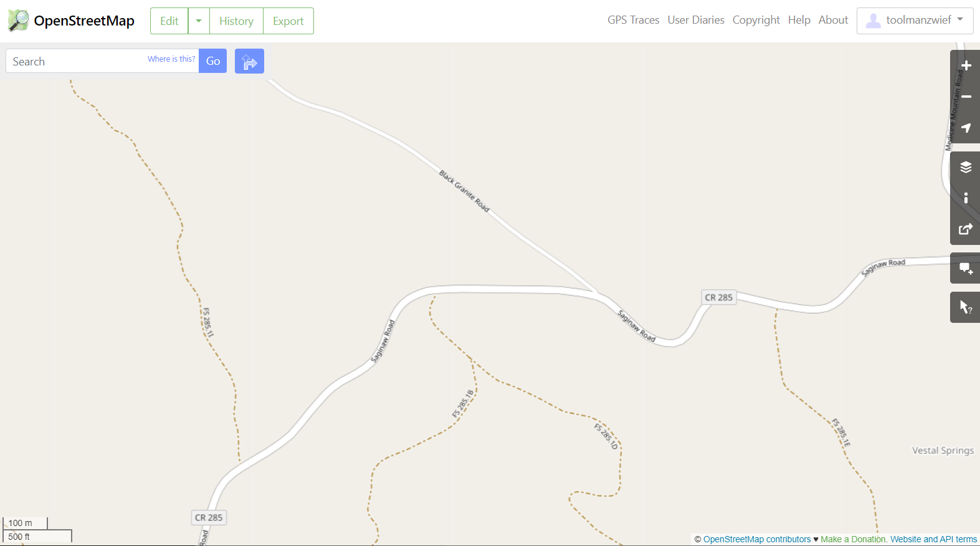Click the OpenStreetMap magnifier logo

[x=19, y=21]
